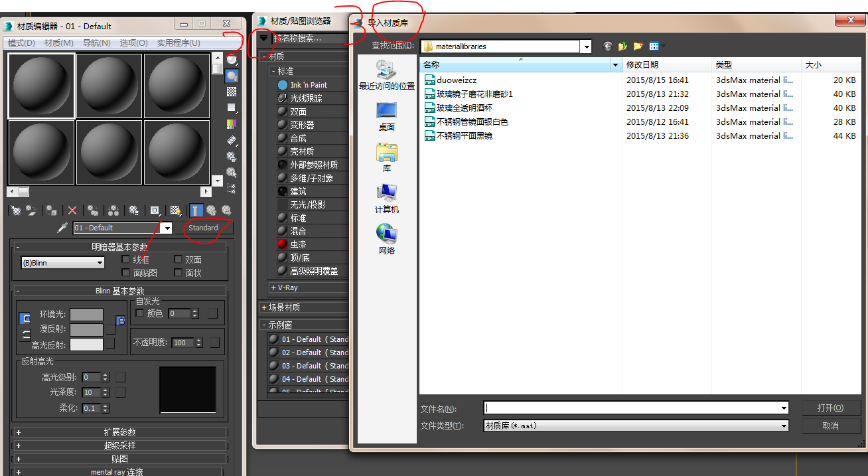This screenshot has width=868, height=476.
Task: Open the 文件类型 file type dropdown
Action: (x=782, y=425)
